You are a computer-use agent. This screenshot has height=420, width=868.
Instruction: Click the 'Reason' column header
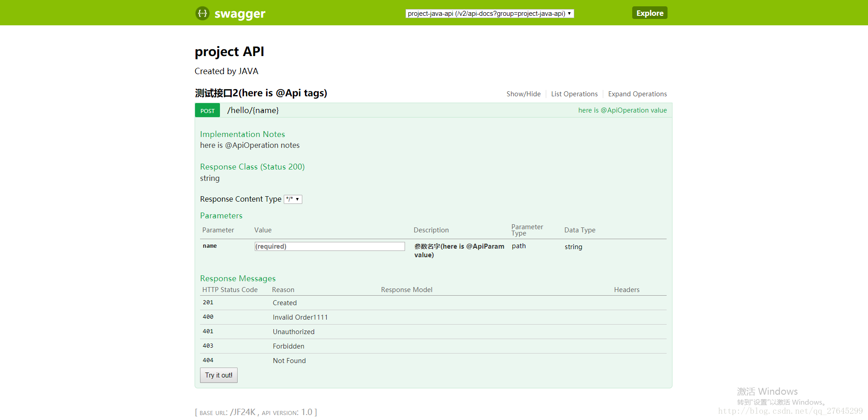pyautogui.click(x=283, y=290)
